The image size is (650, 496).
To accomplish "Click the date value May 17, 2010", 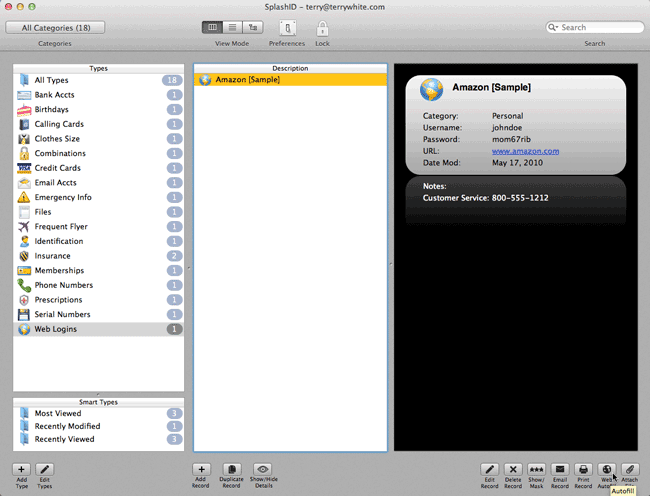I will [517, 163].
